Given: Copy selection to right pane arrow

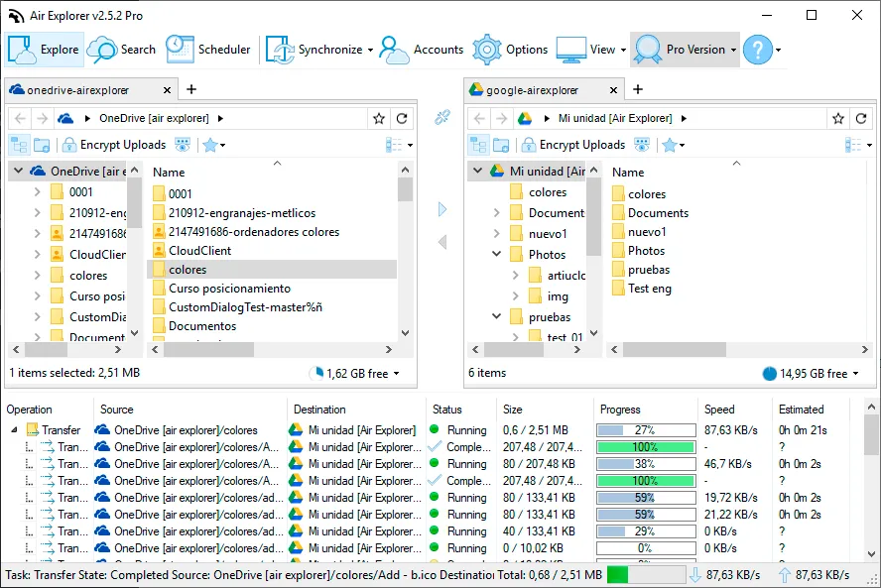Looking at the screenshot, I should coord(442,209).
